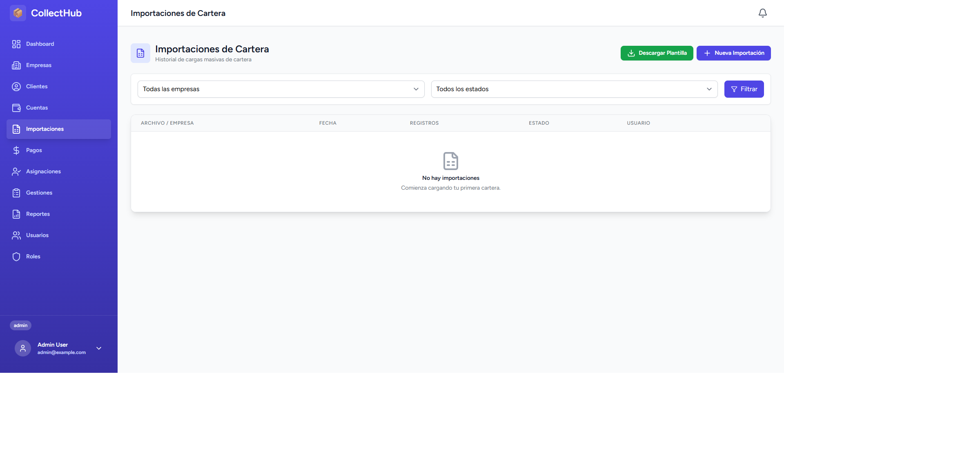Select the Usuarios sidebar entry
Screen dimensions: 980x466
pos(37,235)
